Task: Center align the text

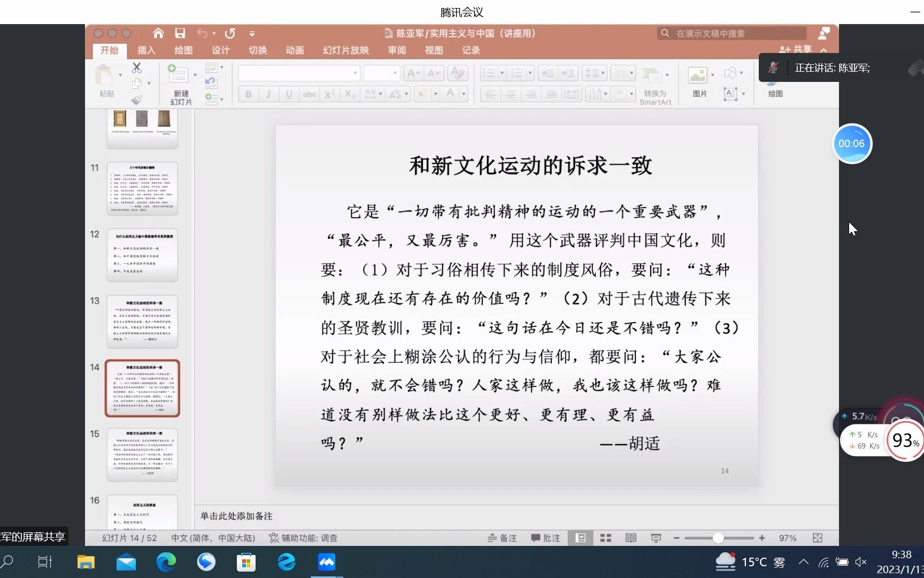Action: [x=511, y=94]
